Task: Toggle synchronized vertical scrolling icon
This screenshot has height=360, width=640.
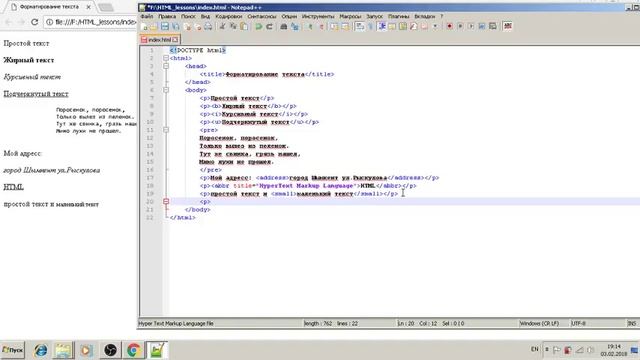Action: (x=334, y=27)
